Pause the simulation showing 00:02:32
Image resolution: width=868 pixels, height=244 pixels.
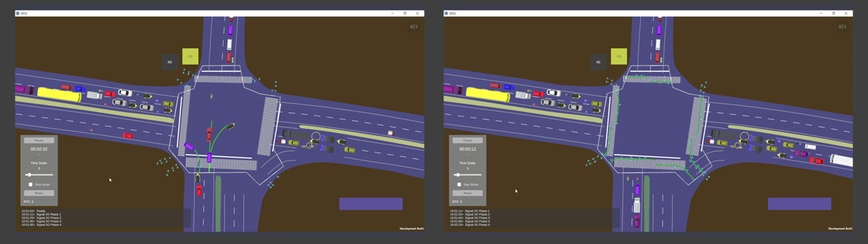39,140
